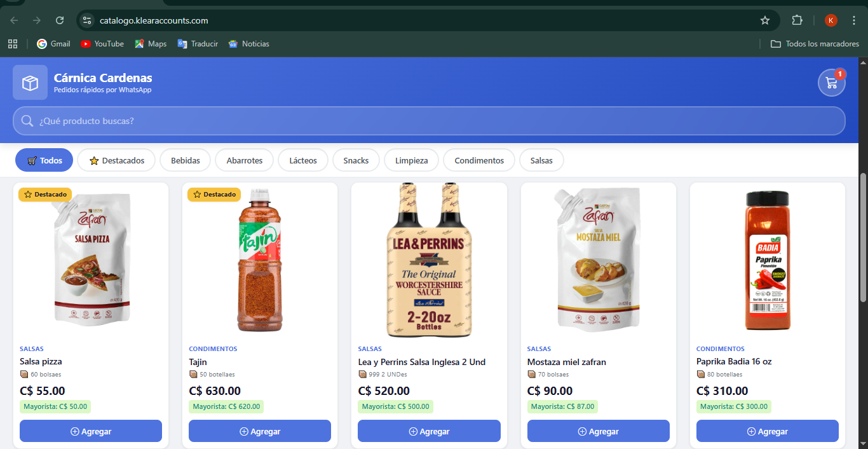This screenshot has width=868, height=449.
Task: Click the page vertical scrollbar thumb
Action: 863,237
